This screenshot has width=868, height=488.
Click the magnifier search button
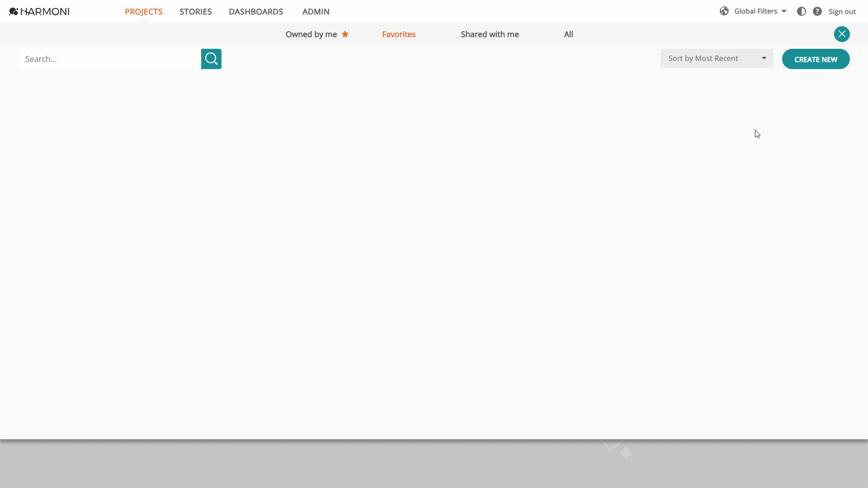211,59
